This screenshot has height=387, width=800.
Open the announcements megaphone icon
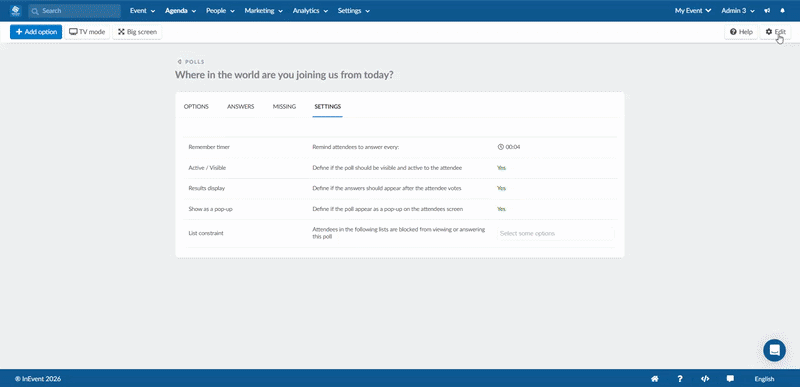pos(767,11)
